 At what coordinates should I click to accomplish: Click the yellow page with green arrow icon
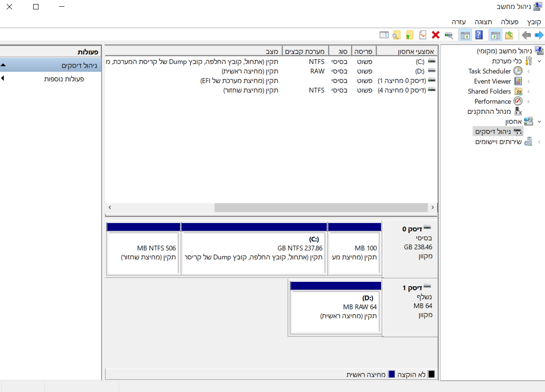pyautogui.click(x=409, y=35)
